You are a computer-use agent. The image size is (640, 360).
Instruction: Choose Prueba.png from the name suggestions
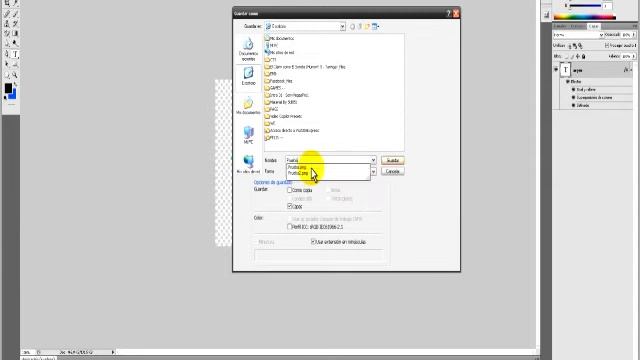(x=297, y=167)
